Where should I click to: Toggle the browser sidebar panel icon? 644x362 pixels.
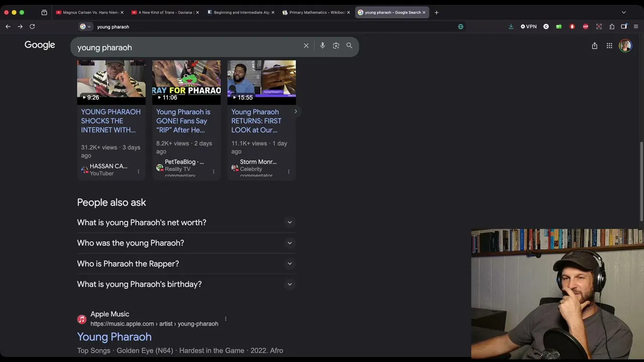coord(624,27)
